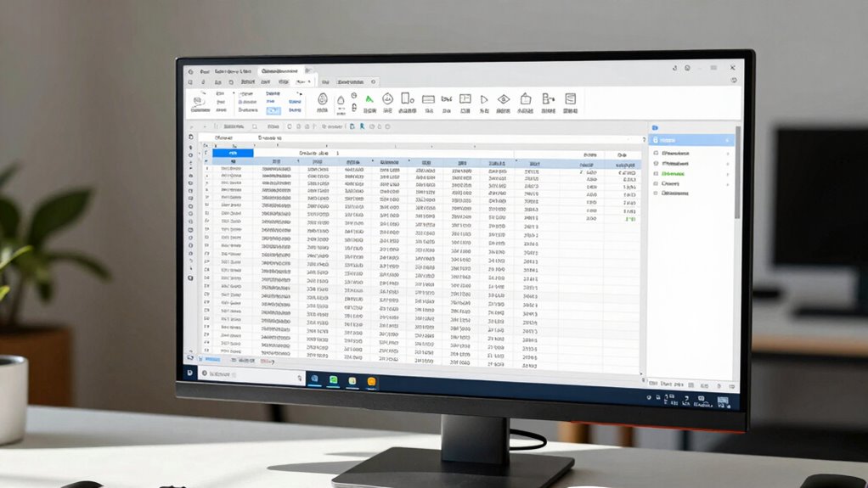Image resolution: width=868 pixels, height=488 pixels.
Task: Click the diamond-shaped ribbon icon
Action: coord(504,100)
